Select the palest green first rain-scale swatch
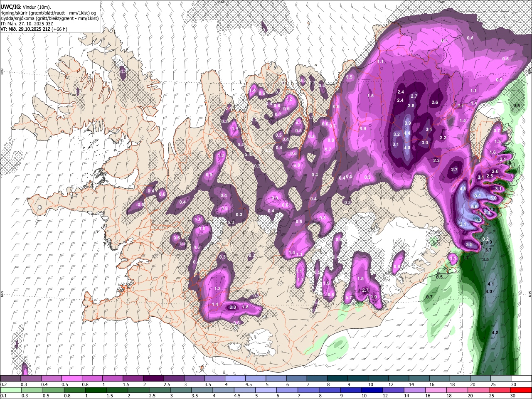Image resolution: width=532 pixels, height=399 pixels. coord(10,390)
